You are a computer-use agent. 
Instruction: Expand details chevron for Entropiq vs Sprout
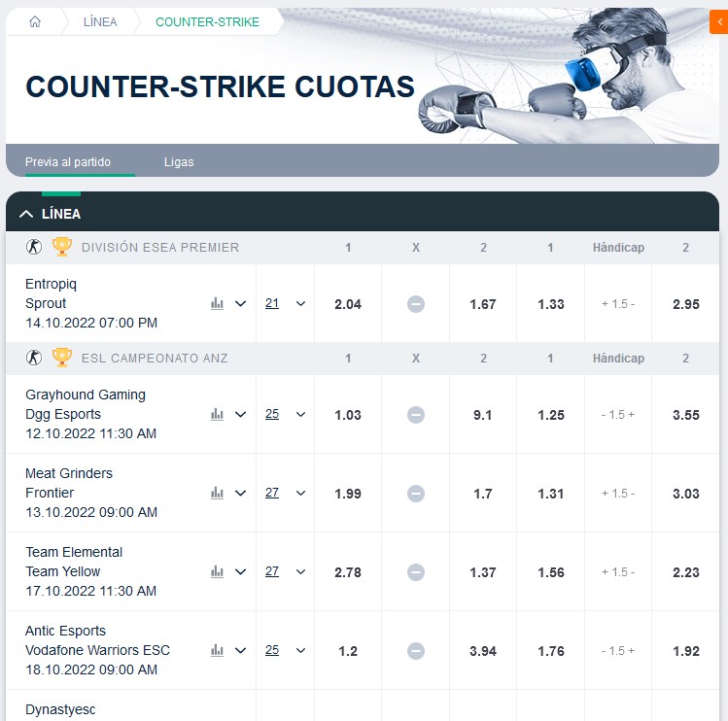(241, 303)
